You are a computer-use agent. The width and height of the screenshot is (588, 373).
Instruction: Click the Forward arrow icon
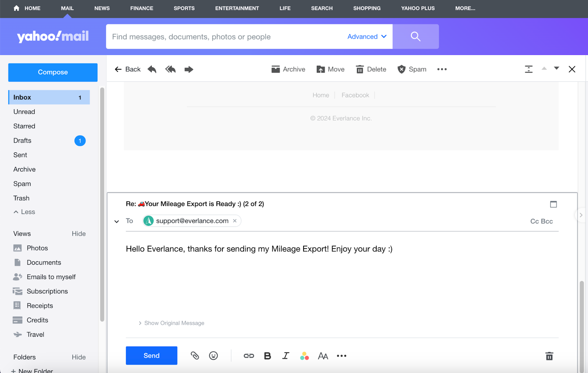tap(189, 69)
